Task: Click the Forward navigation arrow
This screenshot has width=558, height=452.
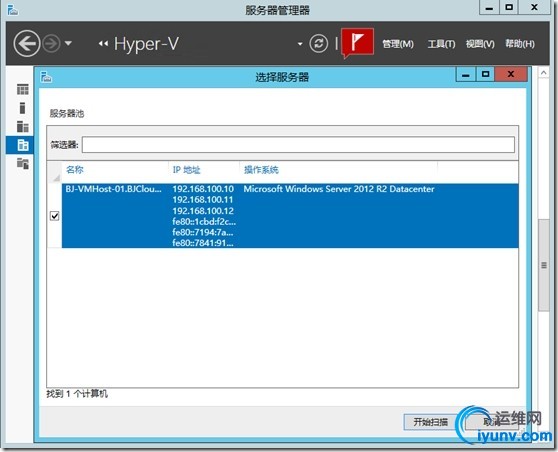Action: pos(52,44)
